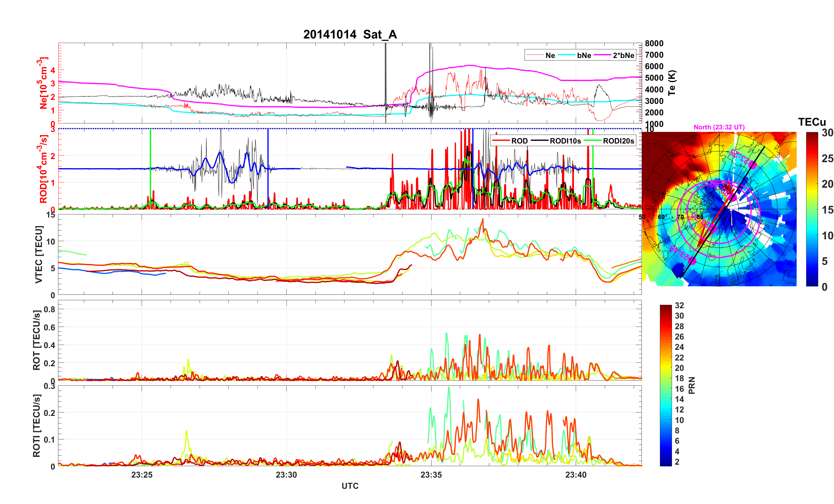
Task: Click the 23:40 tick label on UTC axis
Action: click(575, 475)
